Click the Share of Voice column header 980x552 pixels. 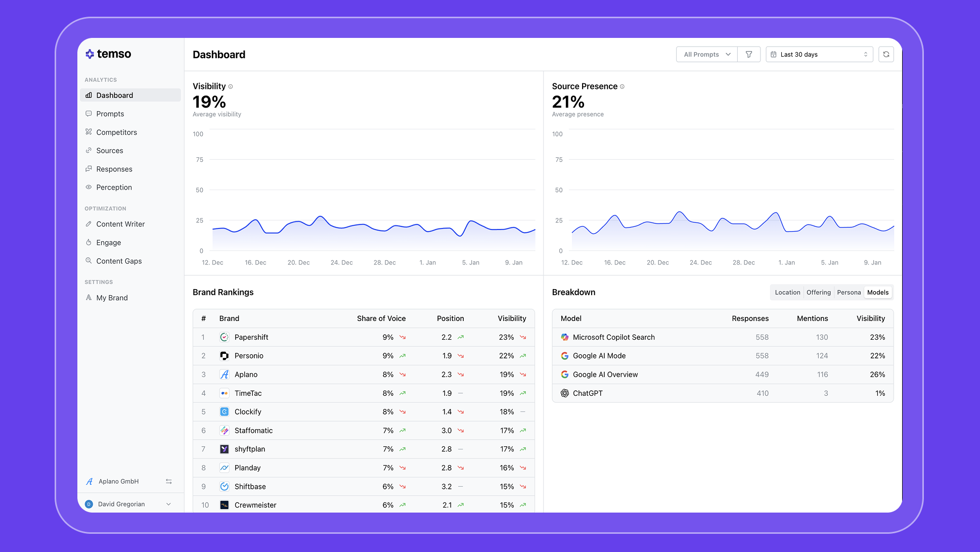tap(381, 318)
